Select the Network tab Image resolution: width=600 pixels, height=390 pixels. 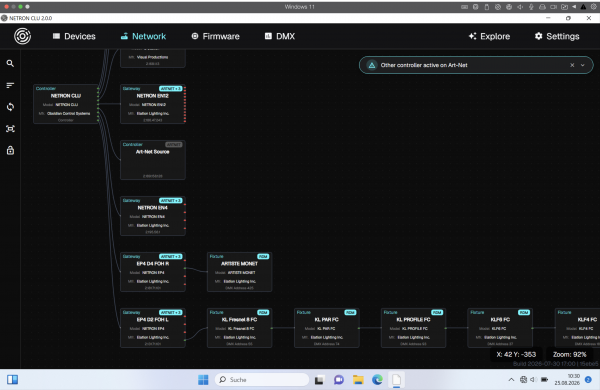143,36
